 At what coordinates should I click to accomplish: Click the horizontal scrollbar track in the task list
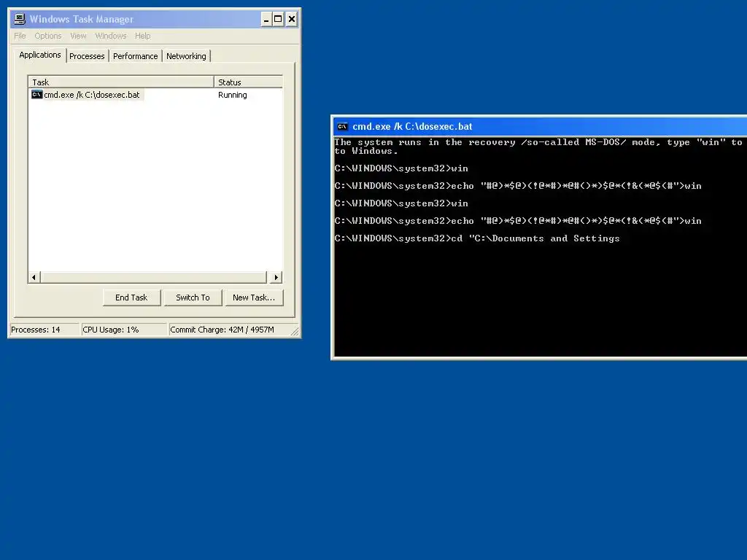tap(153, 277)
